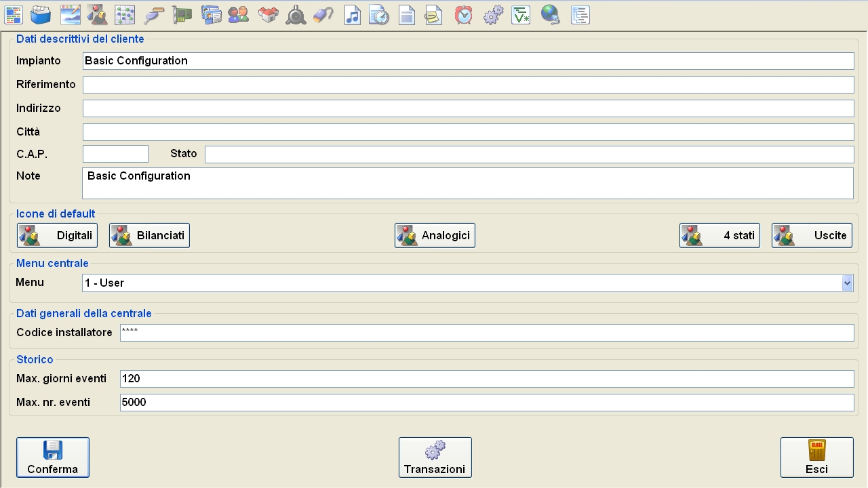This screenshot has height=488, width=868.
Task: Select the Analogici default icon button
Action: point(435,236)
